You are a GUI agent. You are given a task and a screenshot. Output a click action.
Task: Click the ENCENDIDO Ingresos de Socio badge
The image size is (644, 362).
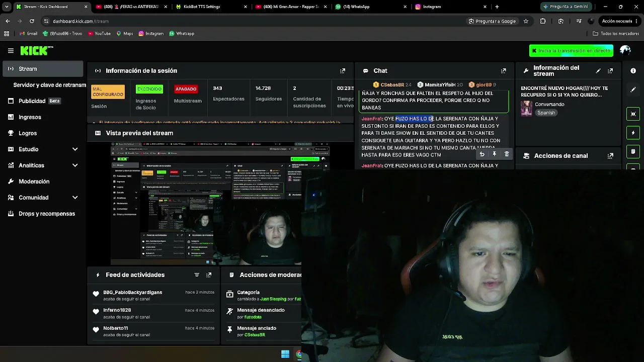(149, 89)
